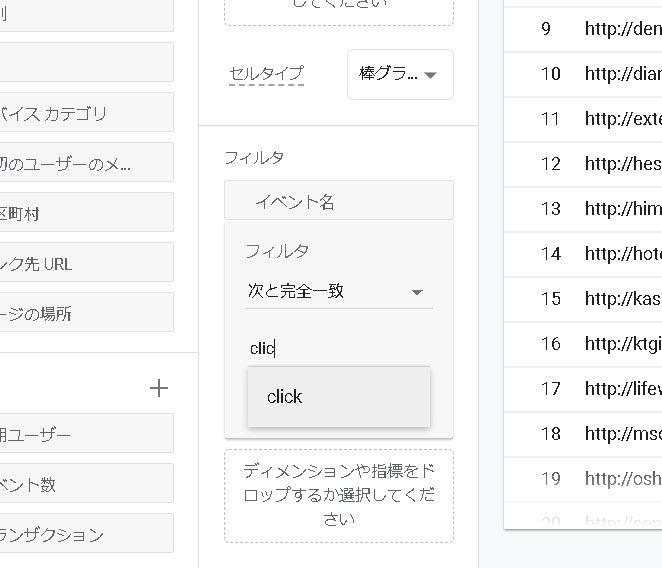Click the イベント名 filter chip

tap(338, 202)
